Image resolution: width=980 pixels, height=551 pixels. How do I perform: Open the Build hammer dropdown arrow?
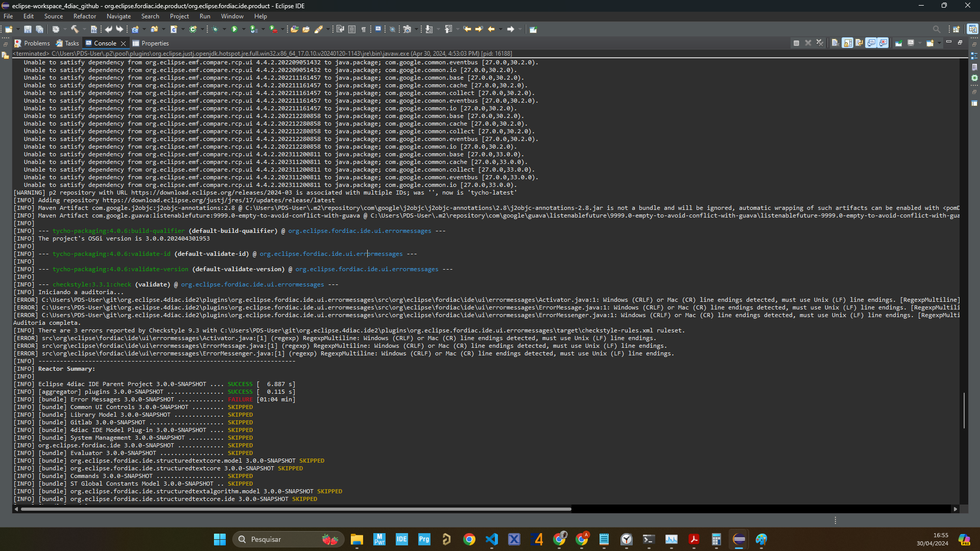85,29
